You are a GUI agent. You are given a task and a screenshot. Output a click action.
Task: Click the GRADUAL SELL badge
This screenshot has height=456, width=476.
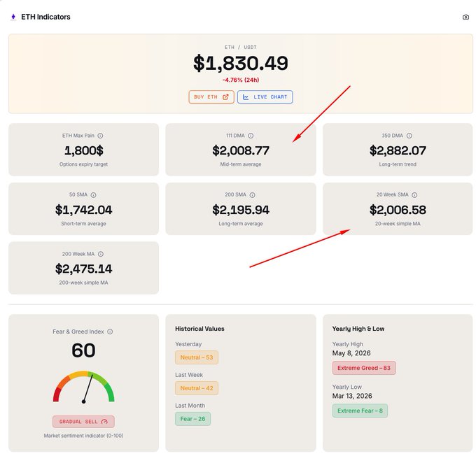pos(83,422)
